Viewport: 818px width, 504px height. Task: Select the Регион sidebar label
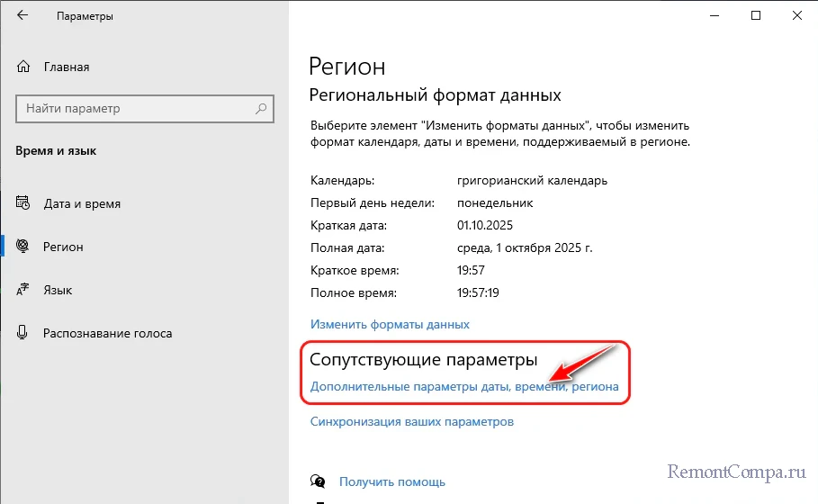[63, 247]
